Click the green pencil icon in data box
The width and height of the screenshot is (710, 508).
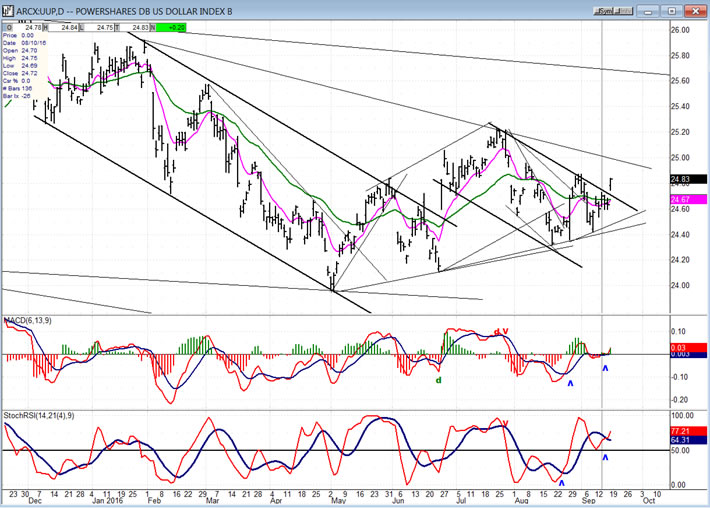point(8,98)
